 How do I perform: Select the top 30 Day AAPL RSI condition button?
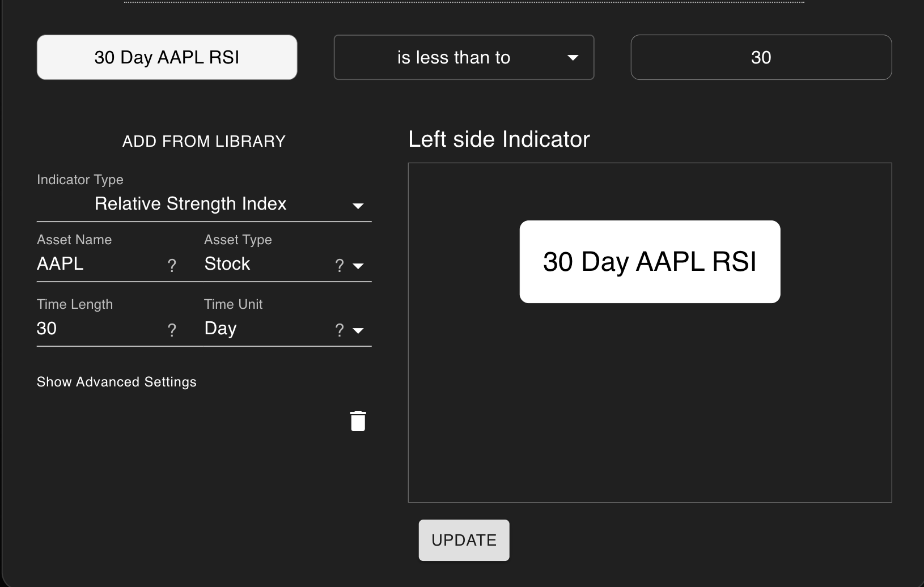167,57
